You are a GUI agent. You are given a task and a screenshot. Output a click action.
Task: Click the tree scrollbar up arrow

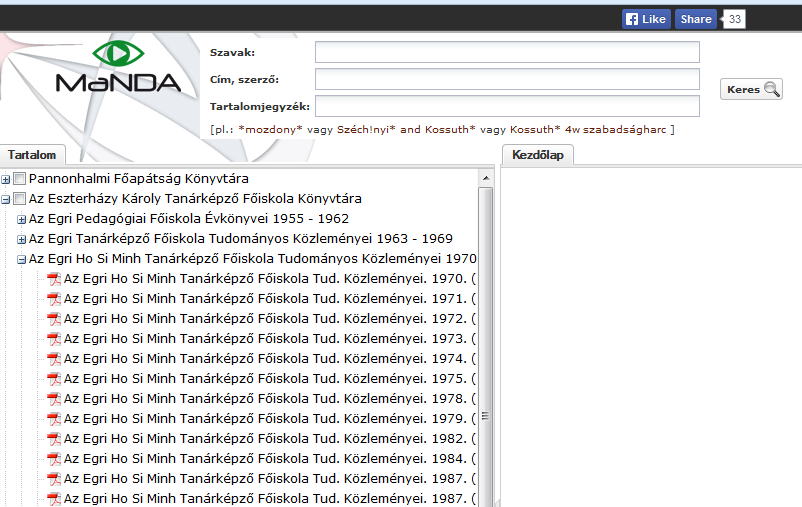tap(486, 179)
